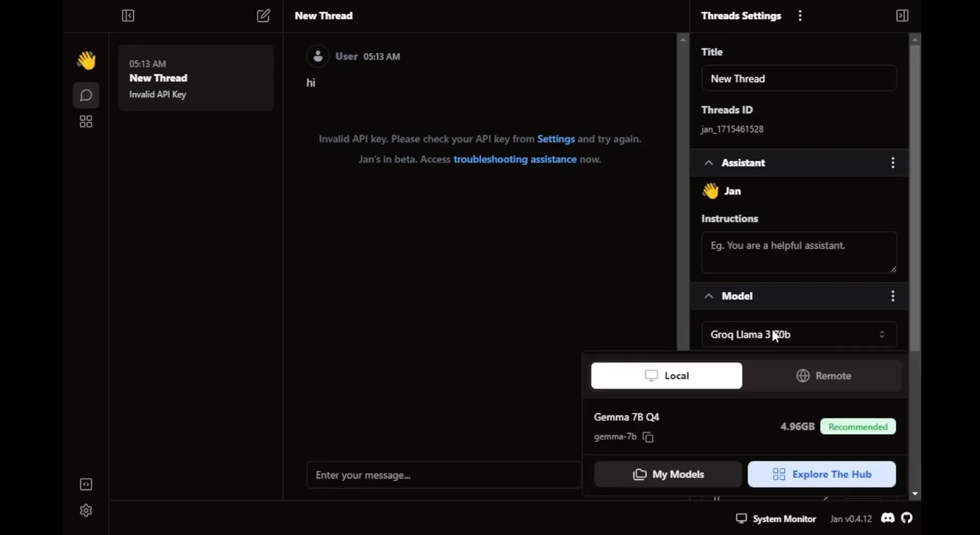
Task: Select the Local model source
Action: 666,376
